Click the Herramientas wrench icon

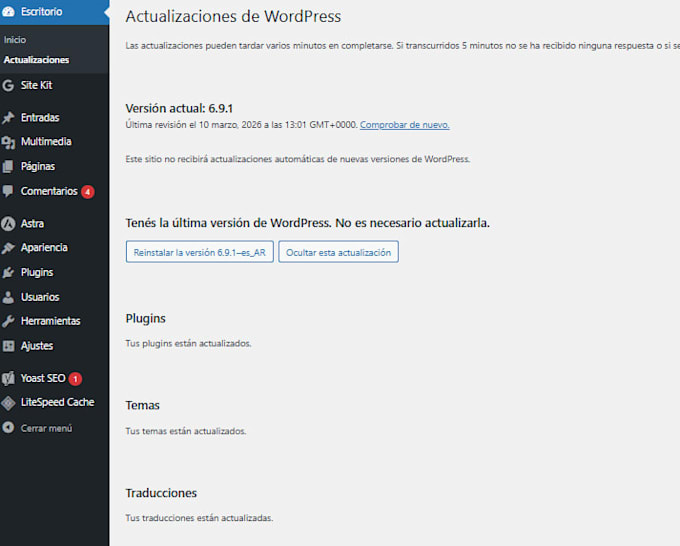(x=8, y=321)
